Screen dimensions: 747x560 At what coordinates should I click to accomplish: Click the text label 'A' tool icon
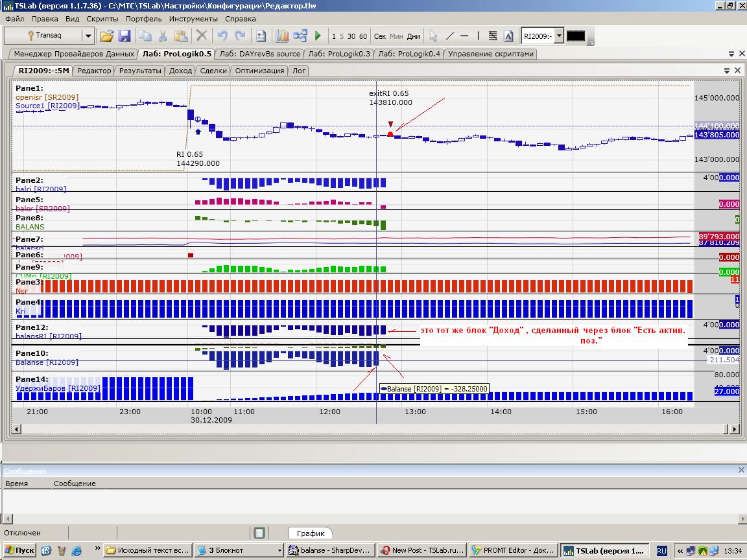(508, 36)
